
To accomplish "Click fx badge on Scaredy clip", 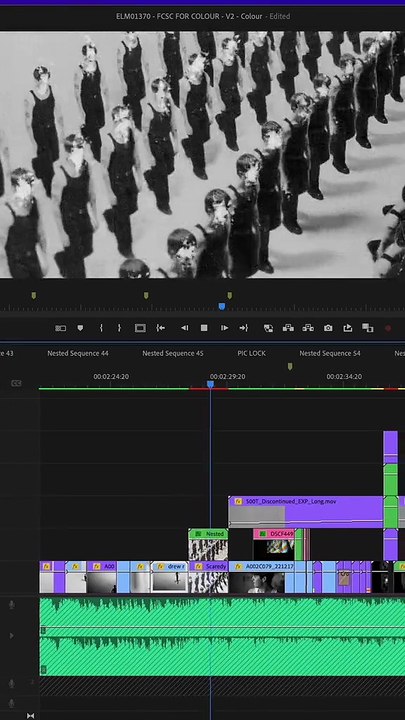I will pos(199,567).
